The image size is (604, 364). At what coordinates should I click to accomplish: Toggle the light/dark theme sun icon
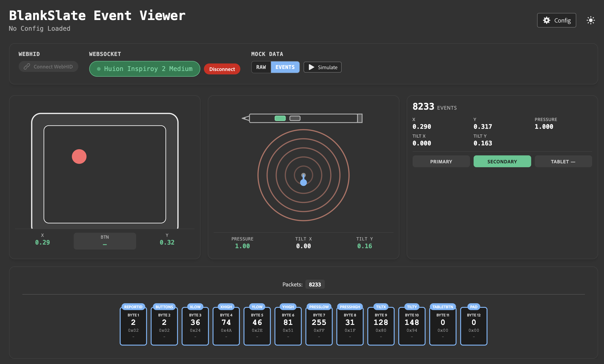591,20
